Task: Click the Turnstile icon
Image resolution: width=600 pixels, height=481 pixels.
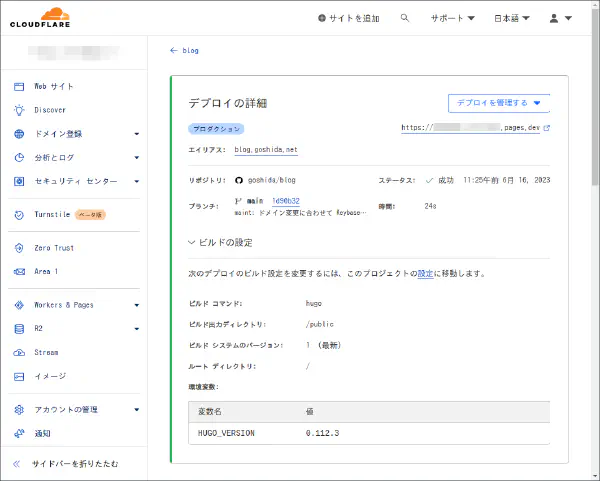Action: pos(19,215)
